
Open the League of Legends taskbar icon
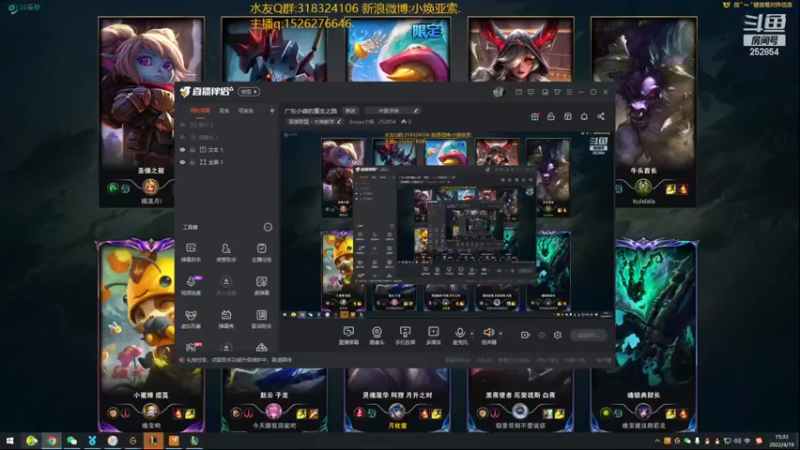153,441
